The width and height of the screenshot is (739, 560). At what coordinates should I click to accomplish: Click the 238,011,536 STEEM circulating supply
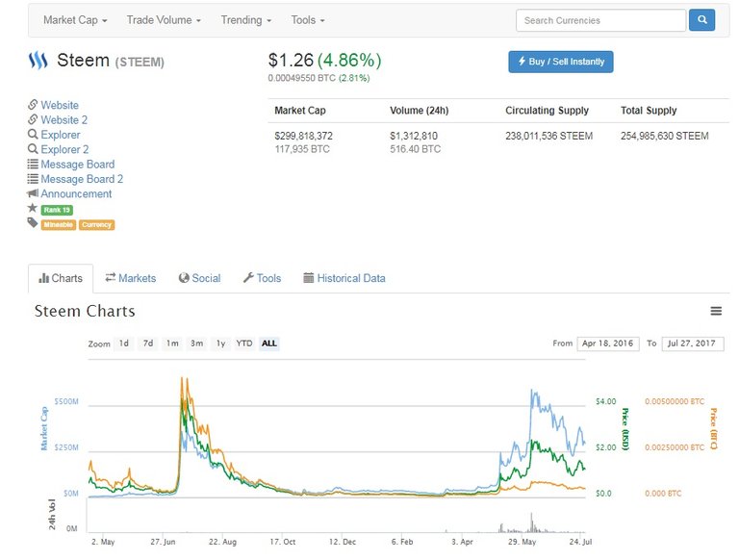point(549,136)
